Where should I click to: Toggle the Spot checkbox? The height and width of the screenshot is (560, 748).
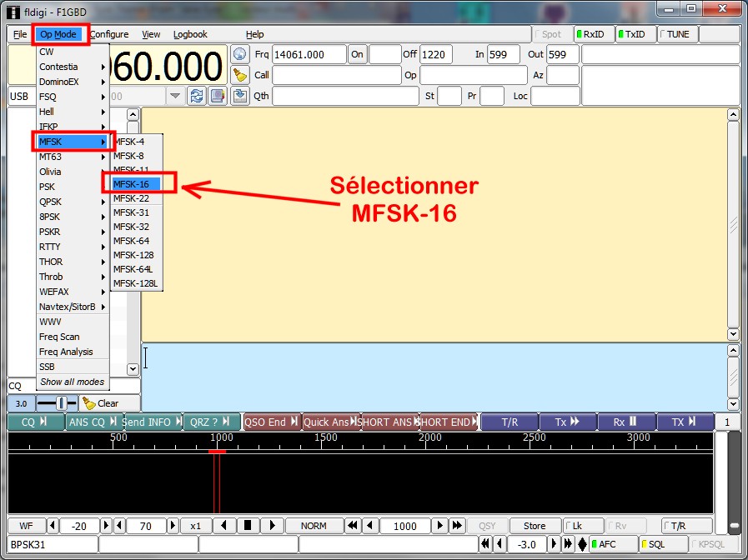(x=552, y=34)
